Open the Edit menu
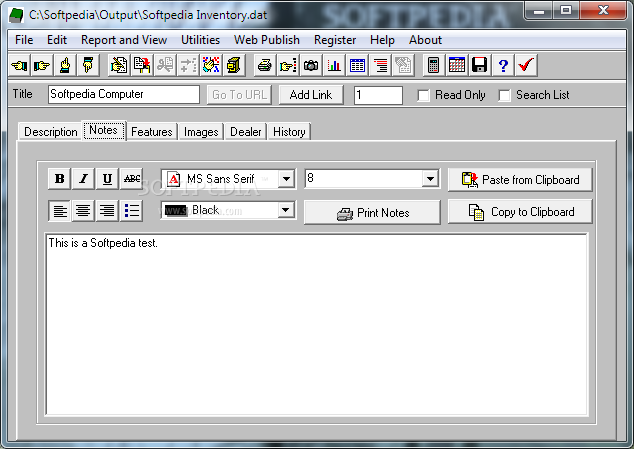 coord(57,40)
